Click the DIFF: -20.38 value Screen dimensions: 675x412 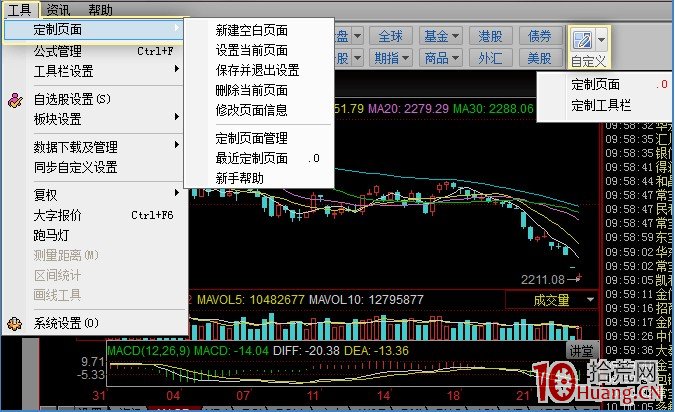307,351
